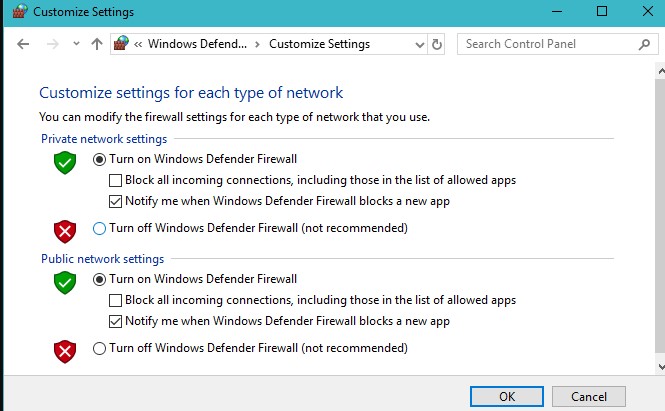
Task: Confirm changes with the OK button
Action: (x=507, y=397)
